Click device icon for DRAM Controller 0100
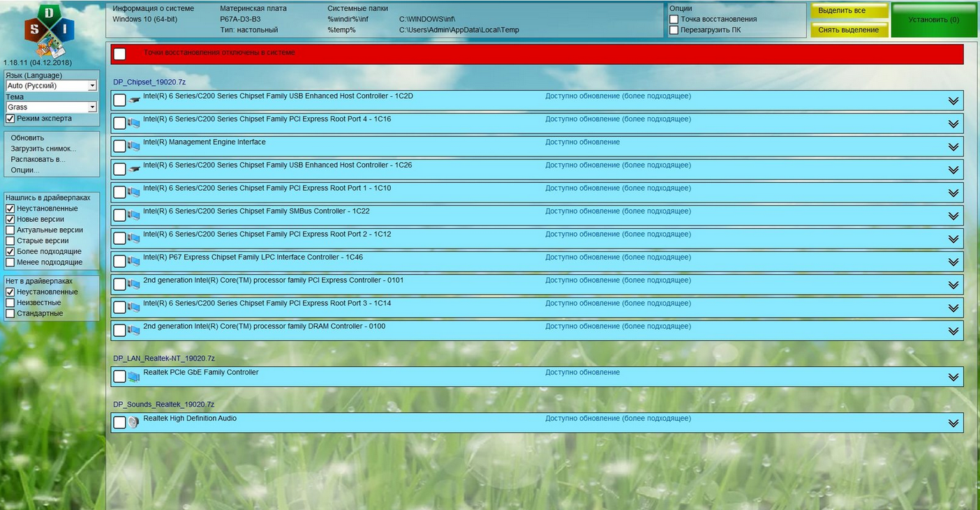 (134, 331)
